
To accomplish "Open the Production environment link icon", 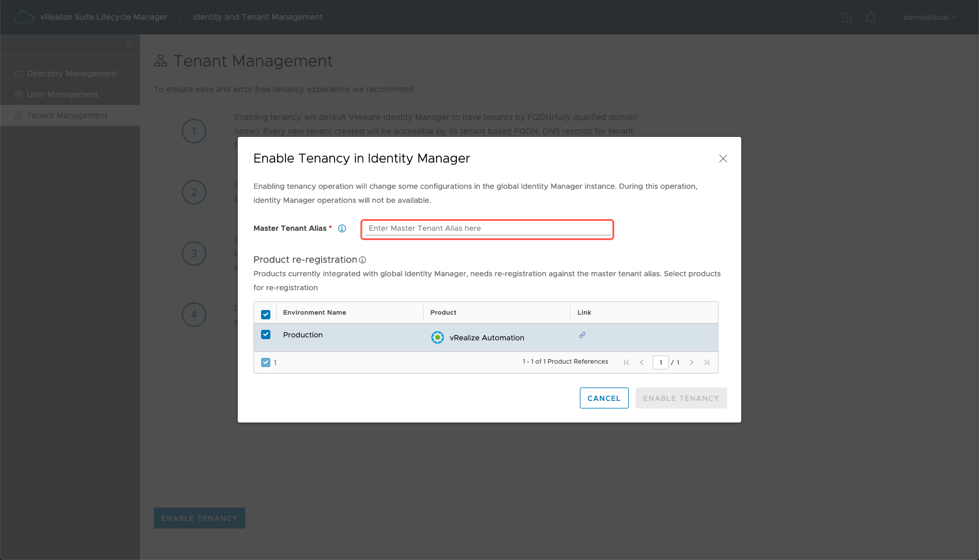I will 582,335.
